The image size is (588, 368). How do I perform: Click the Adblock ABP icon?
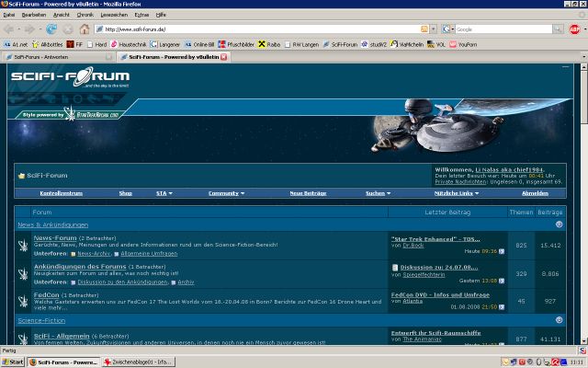click(x=574, y=29)
